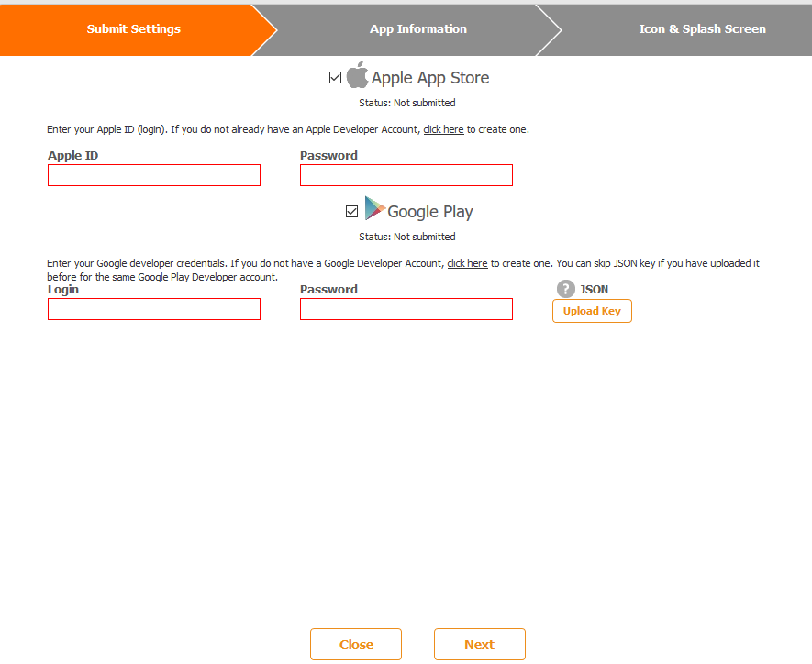Click the JSON help question mark icon

565,289
